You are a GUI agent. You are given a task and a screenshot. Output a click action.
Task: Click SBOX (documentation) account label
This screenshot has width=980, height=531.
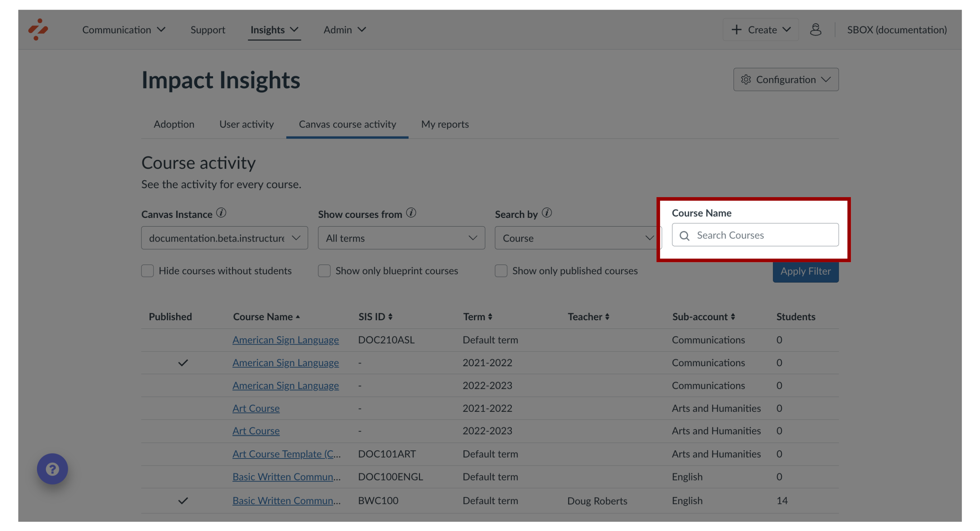click(x=896, y=29)
